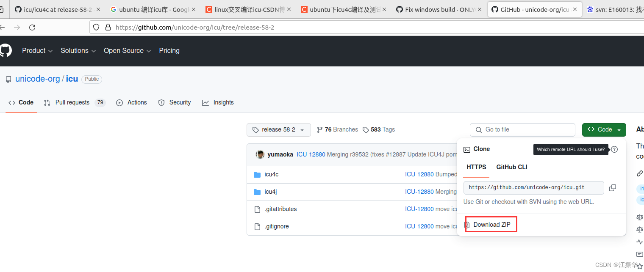Click the terminal icon beside Clone heading
Image resolution: width=644 pixels, height=272 pixels.
[467, 149]
